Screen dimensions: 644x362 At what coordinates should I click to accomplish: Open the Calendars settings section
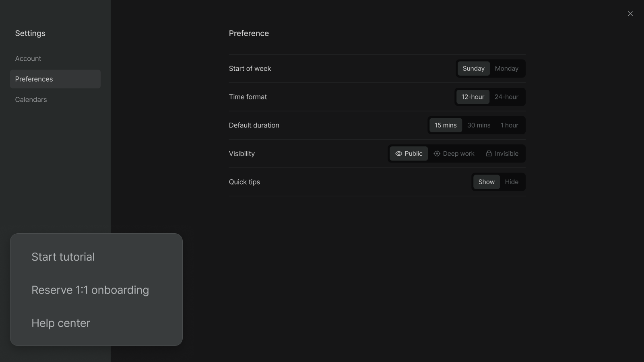point(55,100)
